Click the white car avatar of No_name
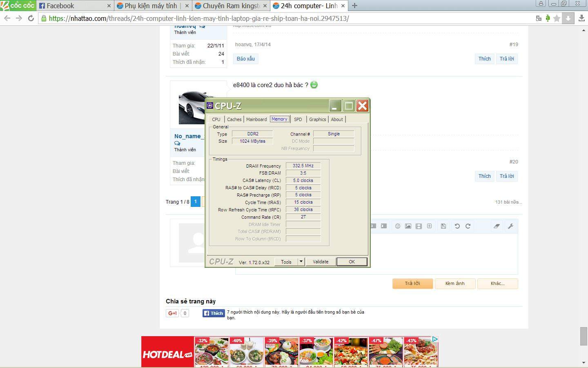The image size is (588, 368). (x=192, y=107)
